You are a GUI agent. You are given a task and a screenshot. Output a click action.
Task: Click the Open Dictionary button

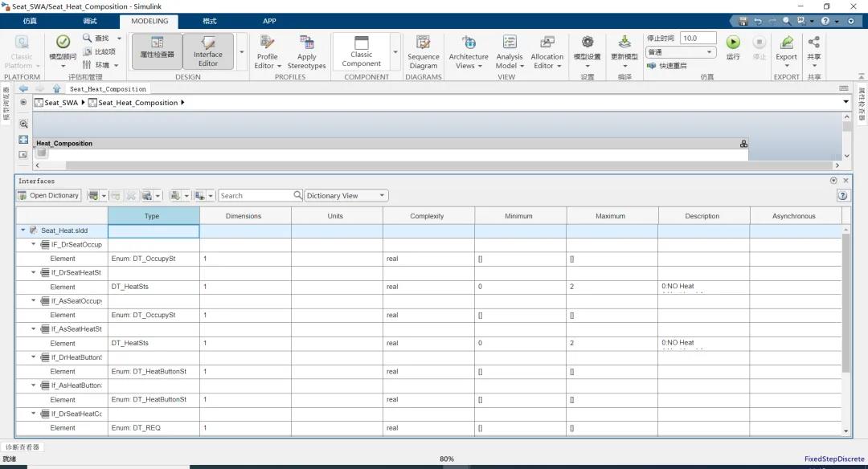[49, 196]
